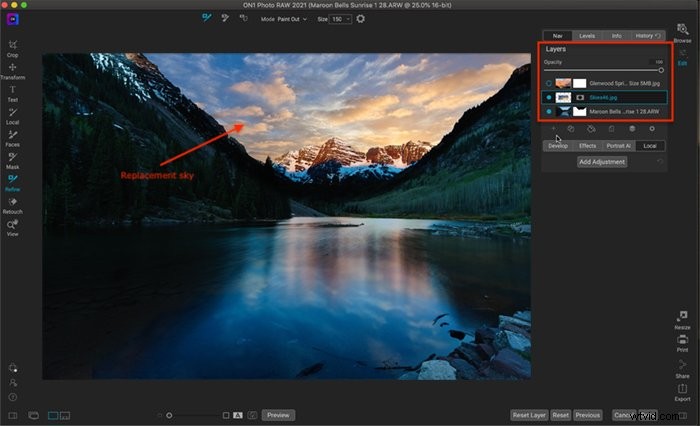Image resolution: width=700 pixels, height=426 pixels.
Task: Show Glenwood Springs layer visibility
Action: 549,84
